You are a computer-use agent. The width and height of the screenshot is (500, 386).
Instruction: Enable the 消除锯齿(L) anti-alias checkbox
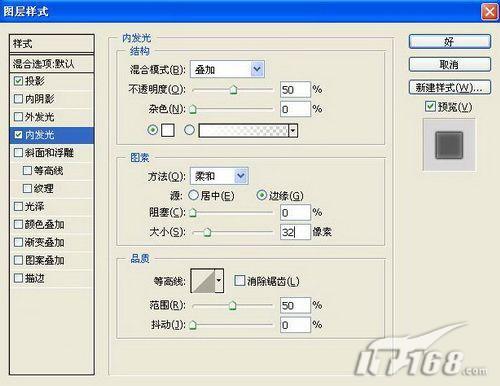pos(239,281)
